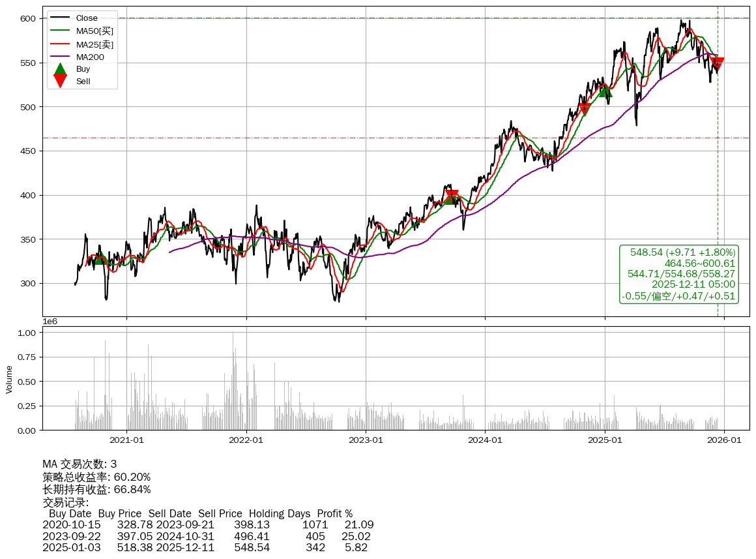Click the latest red sell marker near 2026
The height and width of the screenshot is (559, 756).
[718, 64]
